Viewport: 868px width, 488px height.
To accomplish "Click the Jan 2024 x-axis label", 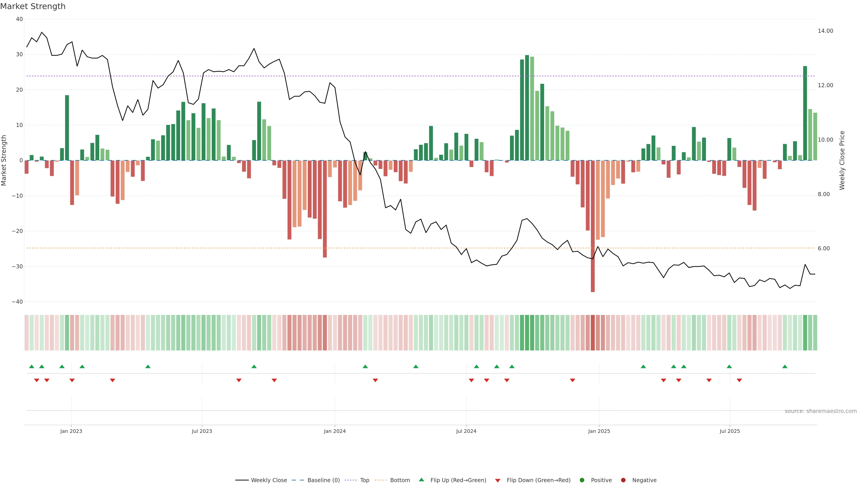I will pyautogui.click(x=335, y=431).
